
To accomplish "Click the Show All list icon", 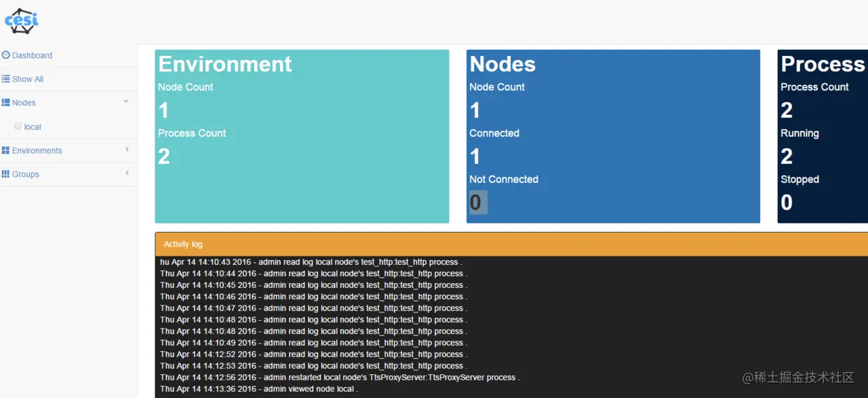I will click(6, 78).
